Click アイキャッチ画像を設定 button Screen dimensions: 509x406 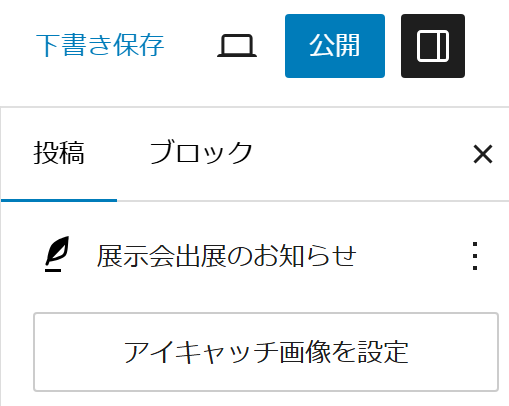pos(266,352)
